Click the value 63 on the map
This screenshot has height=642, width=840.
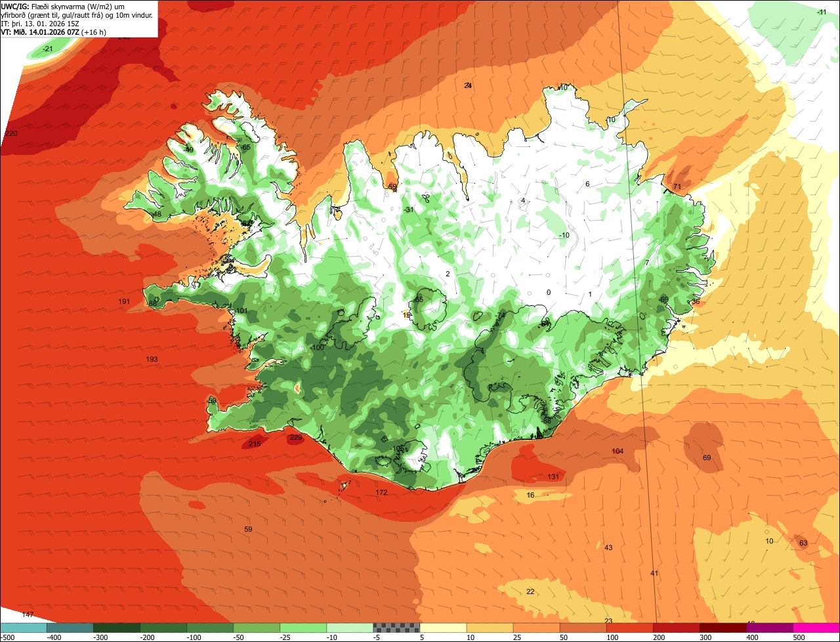[803, 544]
